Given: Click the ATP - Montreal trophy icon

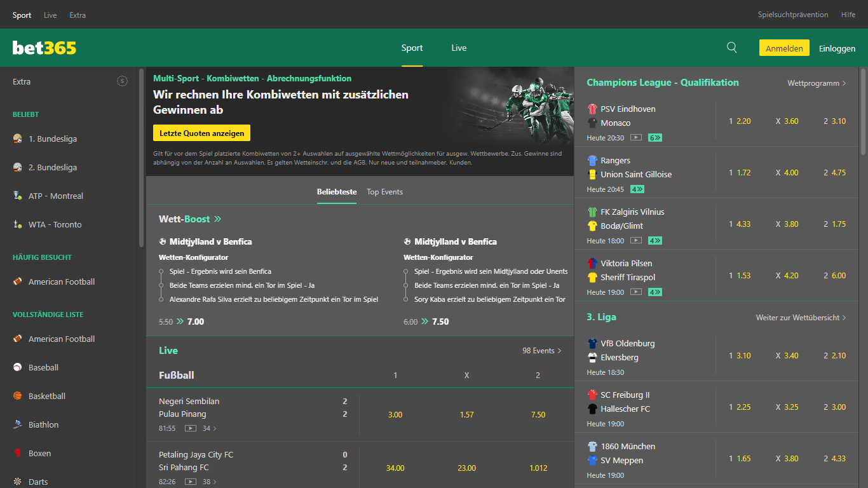Looking at the screenshot, I should pos(18,196).
